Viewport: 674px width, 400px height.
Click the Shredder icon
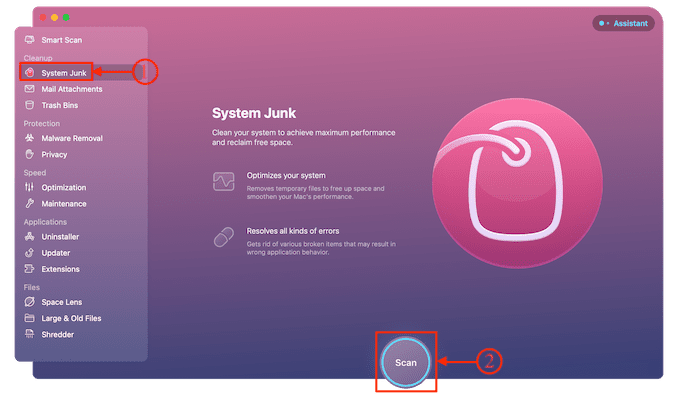(x=29, y=334)
